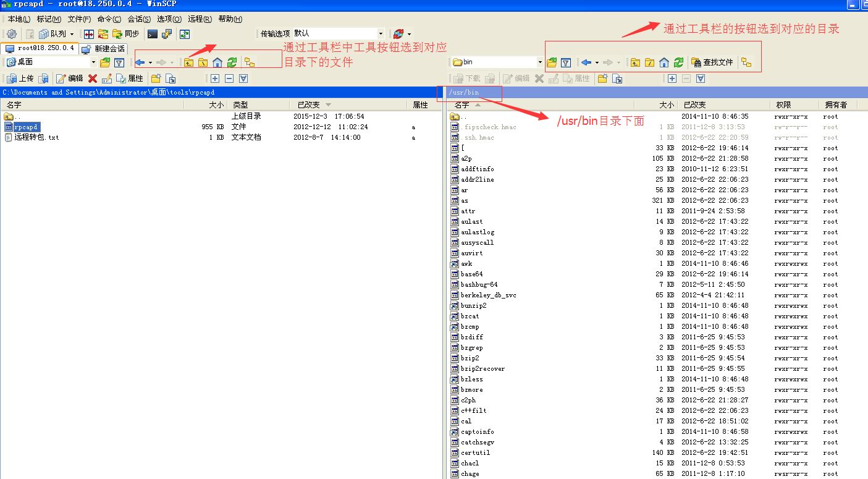The image size is (868, 479).
Task: Toggle the remote directory tree icon
Action: [x=746, y=62]
